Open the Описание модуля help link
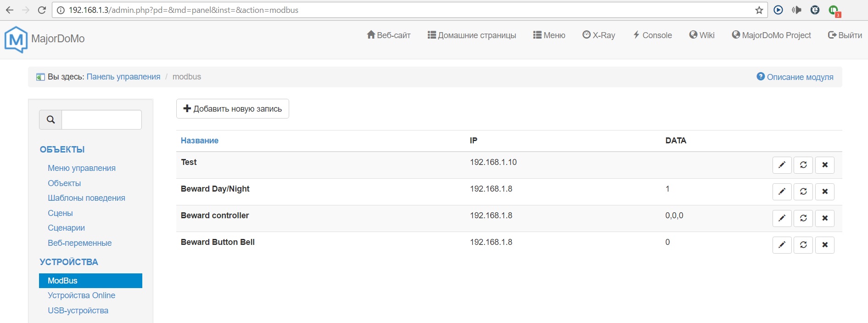 (795, 77)
